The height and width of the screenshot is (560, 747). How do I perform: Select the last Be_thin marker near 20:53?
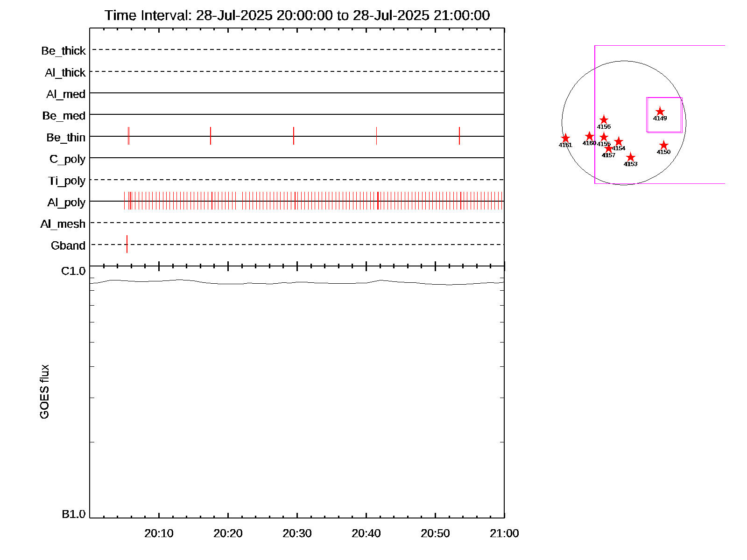point(459,136)
